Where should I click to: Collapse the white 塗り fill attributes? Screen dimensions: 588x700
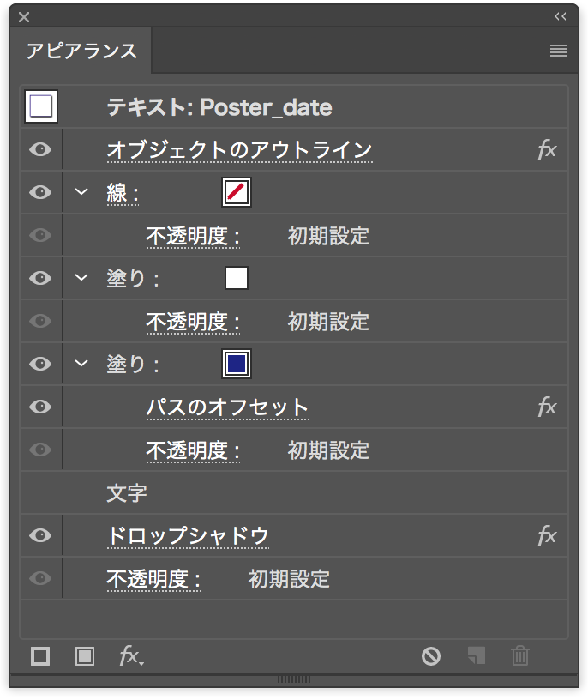(x=81, y=278)
